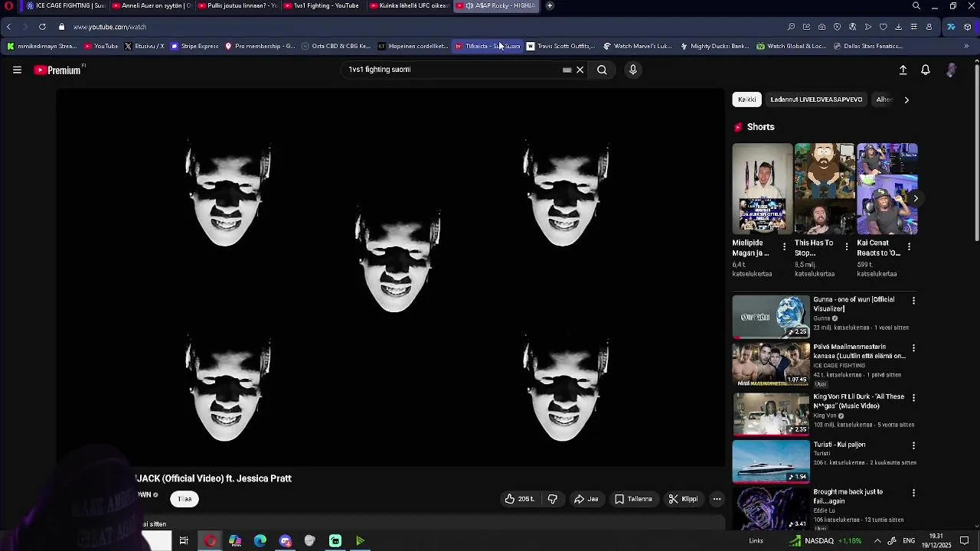Open the This Has To Stop... Short

(825, 188)
